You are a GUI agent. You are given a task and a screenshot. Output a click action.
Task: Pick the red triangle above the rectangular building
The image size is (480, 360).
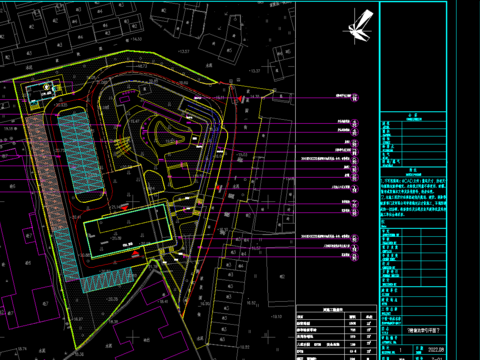point(124,208)
